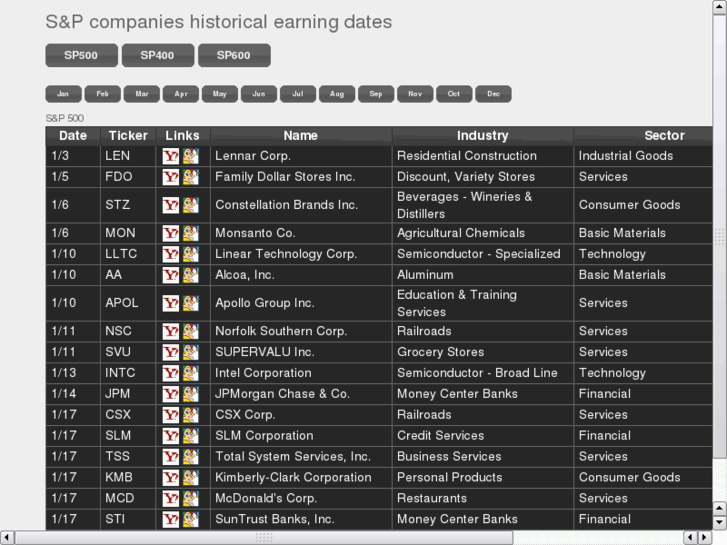Open Yahoo link for FDO ticker
Screen dimensions: 727x545
pos(171,177)
